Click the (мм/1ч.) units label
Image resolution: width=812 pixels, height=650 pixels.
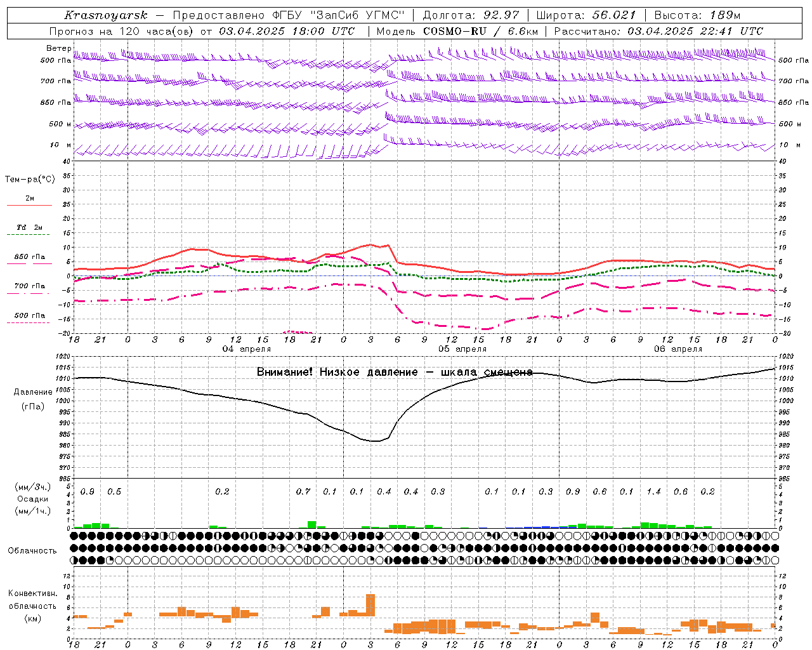[32, 511]
